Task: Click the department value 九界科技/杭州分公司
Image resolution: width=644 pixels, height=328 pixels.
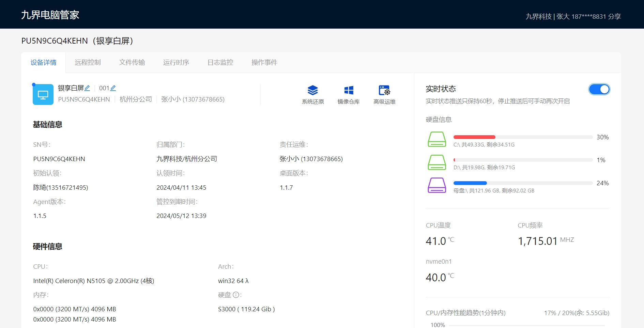Action: click(x=187, y=159)
